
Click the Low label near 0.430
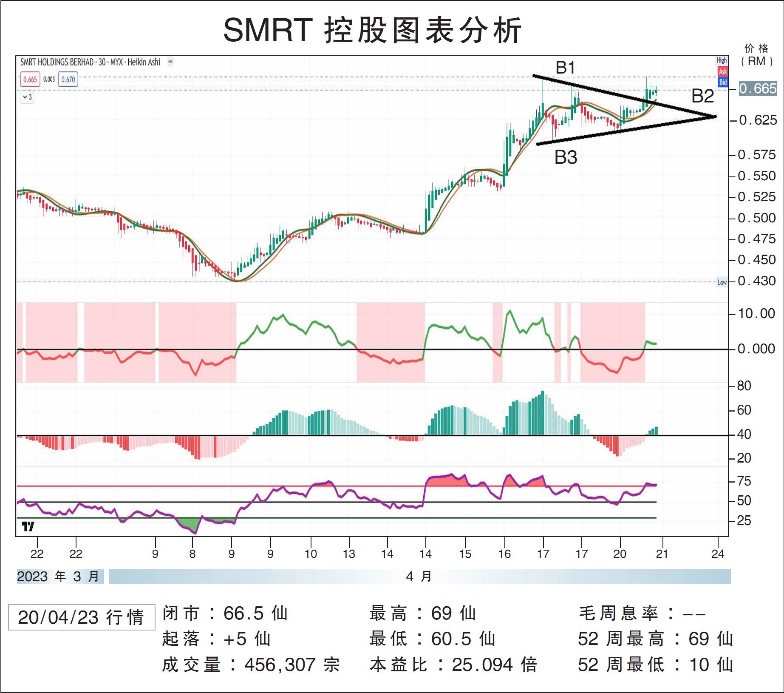(722, 282)
